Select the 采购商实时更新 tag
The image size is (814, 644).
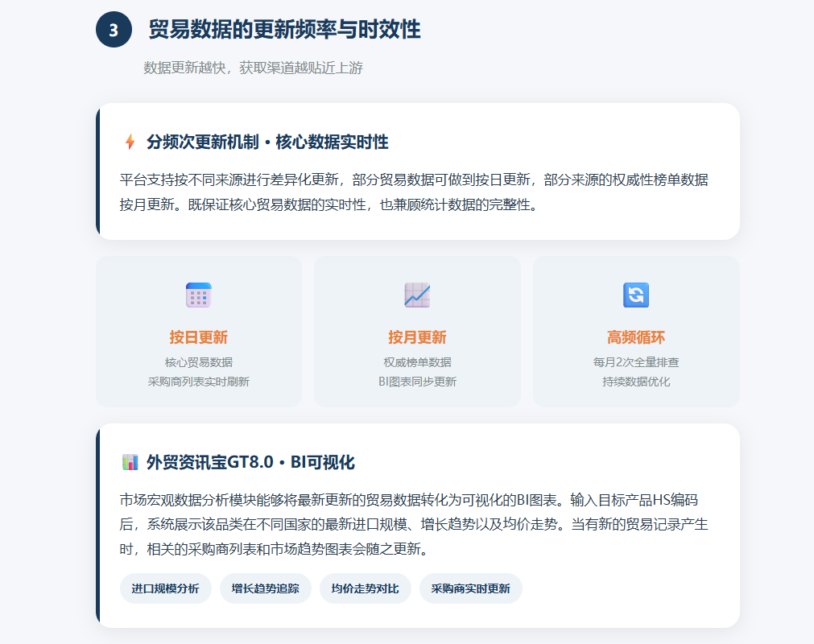[470, 588]
